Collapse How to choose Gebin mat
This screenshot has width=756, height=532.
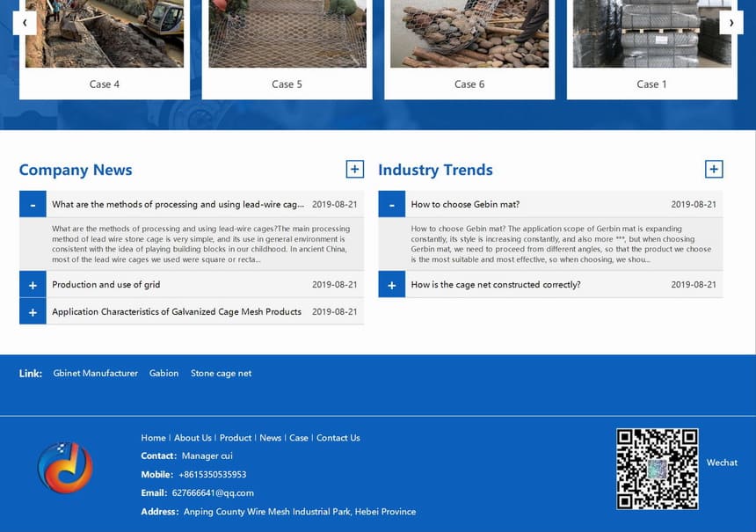tap(391, 204)
